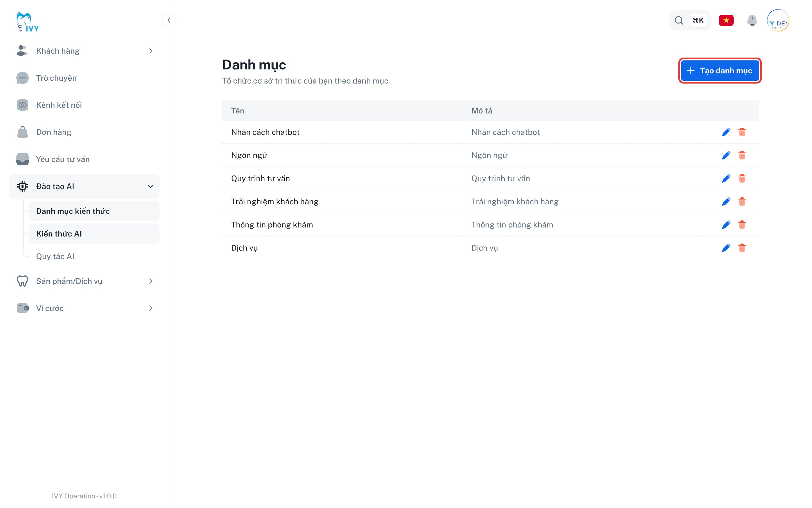Image resolution: width=812 pixels, height=508 pixels.
Task: Collapse the sidebar with the arrow button
Action: pyautogui.click(x=169, y=21)
